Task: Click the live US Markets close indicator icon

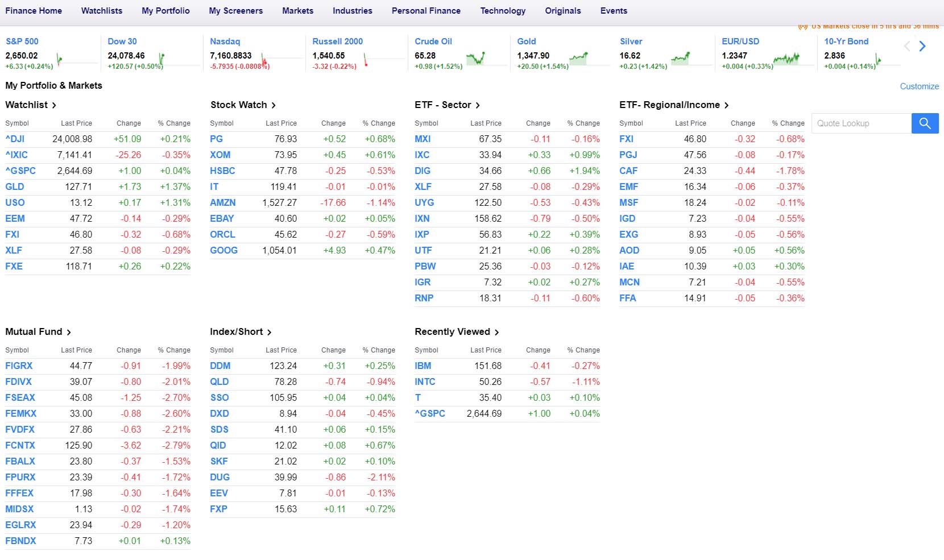Action: [x=802, y=26]
